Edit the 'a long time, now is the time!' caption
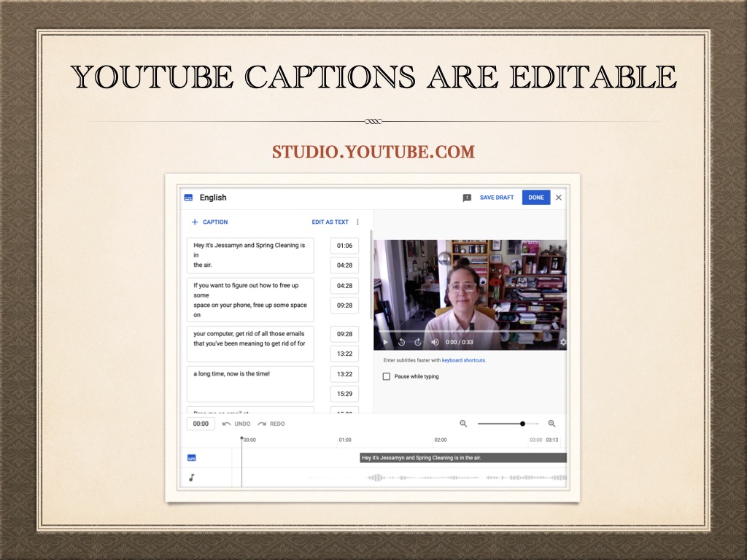Viewport: 747px width, 560px height. coord(250,384)
